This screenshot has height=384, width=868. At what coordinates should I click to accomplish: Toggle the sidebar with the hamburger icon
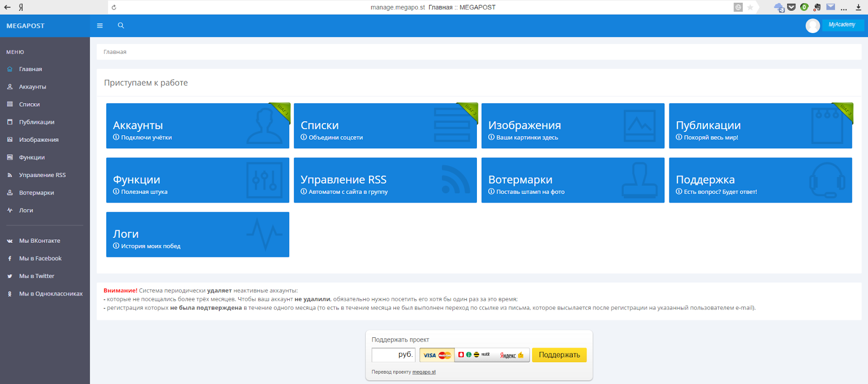pyautogui.click(x=100, y=26)
